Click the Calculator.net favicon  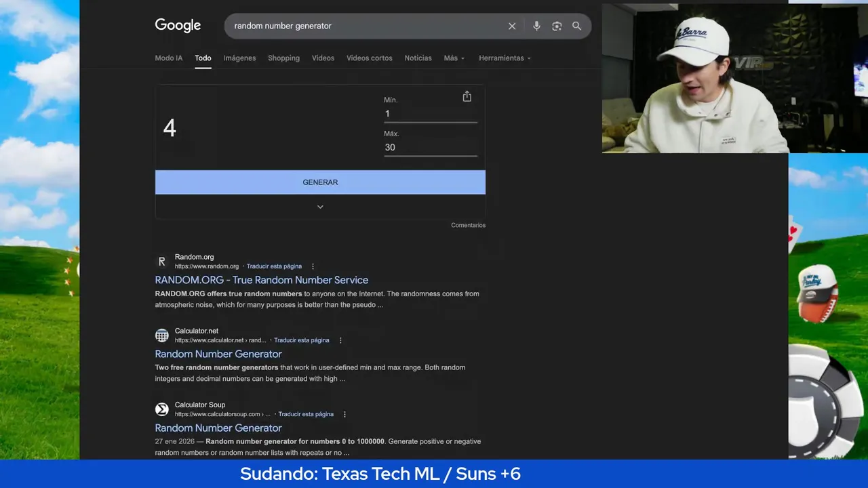click(x=161, y=335)
